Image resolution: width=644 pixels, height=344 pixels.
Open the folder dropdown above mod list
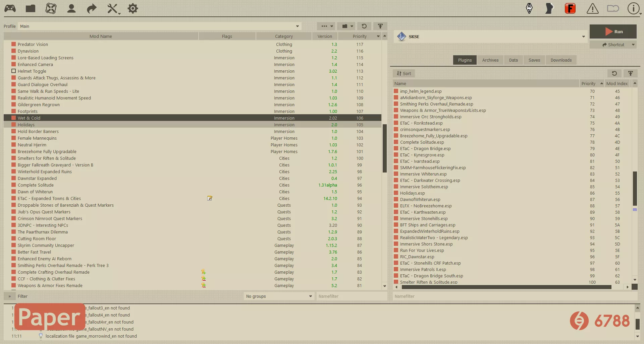point(346,26)
